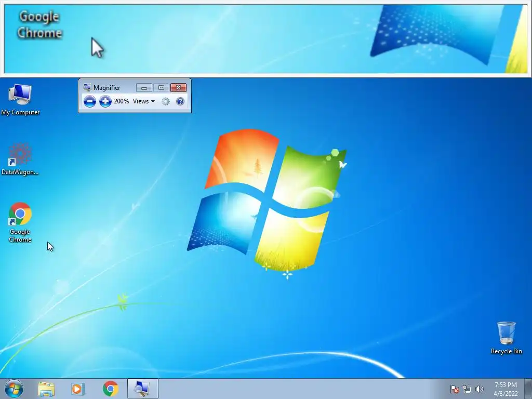Open the clock showing 7:53 PM
This screenshot has height=399, width=532.
[x=506, y=389]
